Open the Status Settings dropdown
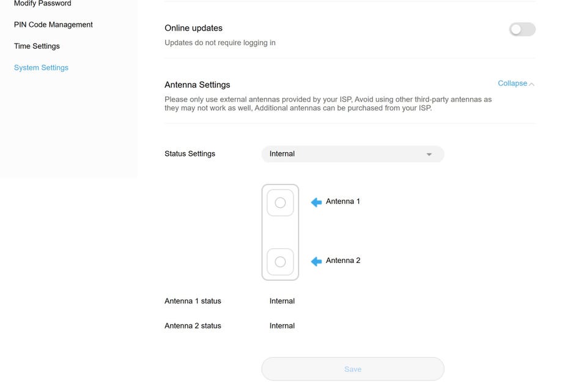This screenshot has width=587, height=392. point(352,154)
